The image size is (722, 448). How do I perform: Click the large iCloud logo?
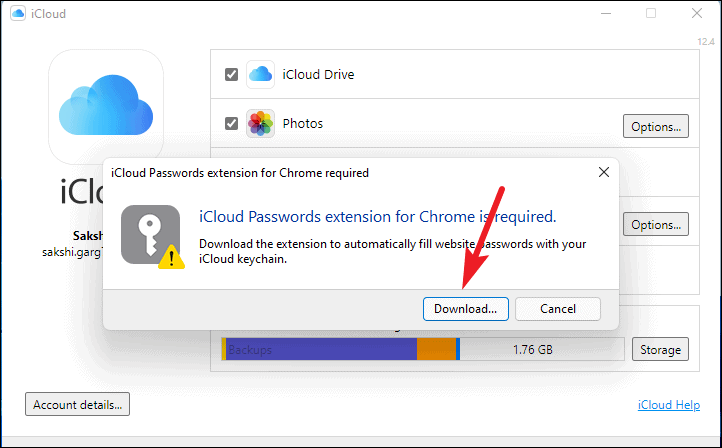106,106
